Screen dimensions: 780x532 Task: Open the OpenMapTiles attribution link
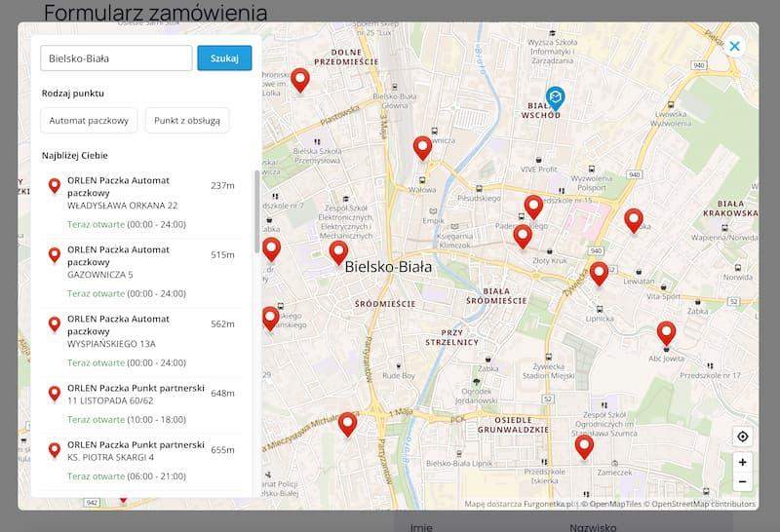(x=612, y=504)
